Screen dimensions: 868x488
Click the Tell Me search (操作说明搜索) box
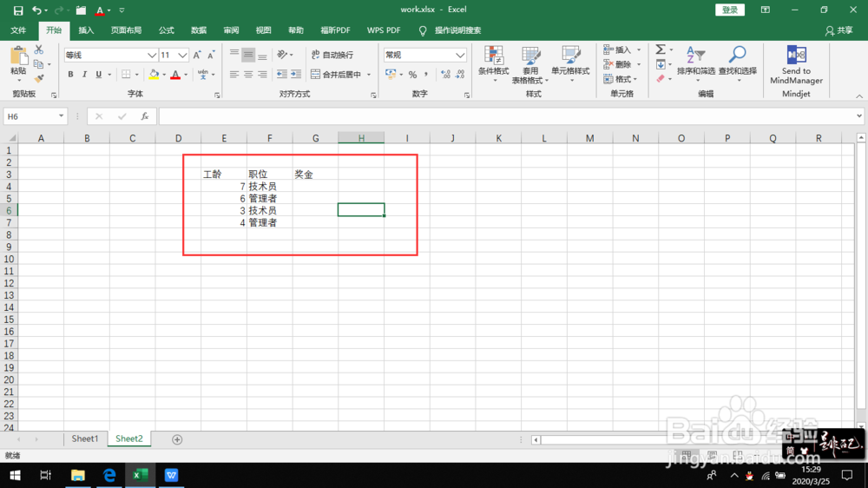pyautogui.click(x=457, y=30)
